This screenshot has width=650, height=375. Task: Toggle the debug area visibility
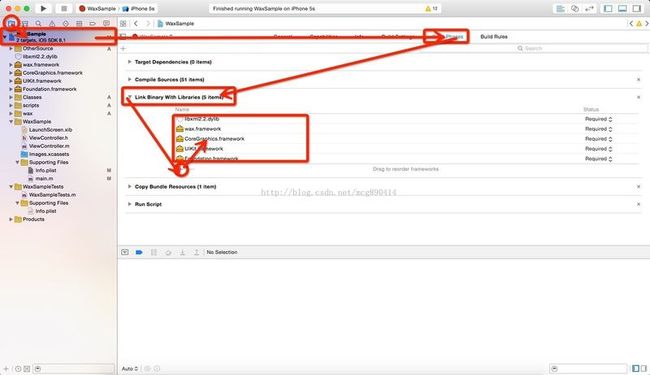pyautogui.click(x=622, y=8)
